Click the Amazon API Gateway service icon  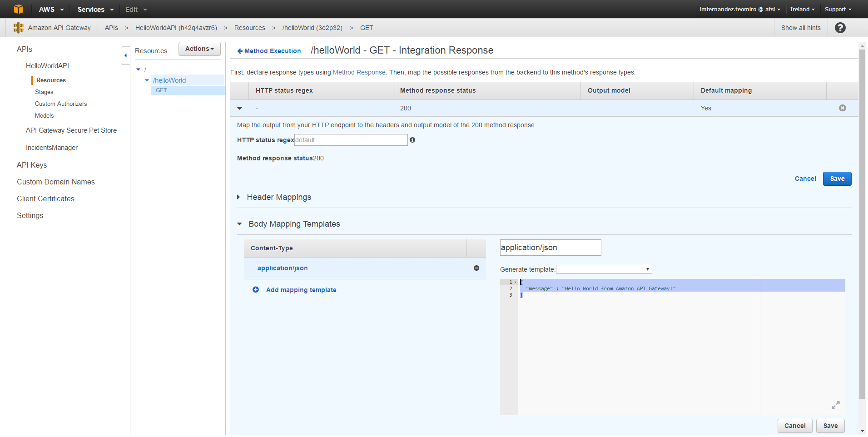(x=19, y=28)
